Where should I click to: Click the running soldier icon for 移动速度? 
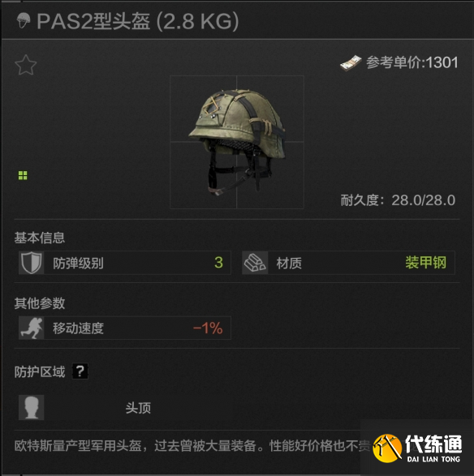pyautogui.click(x=32, y=328)
